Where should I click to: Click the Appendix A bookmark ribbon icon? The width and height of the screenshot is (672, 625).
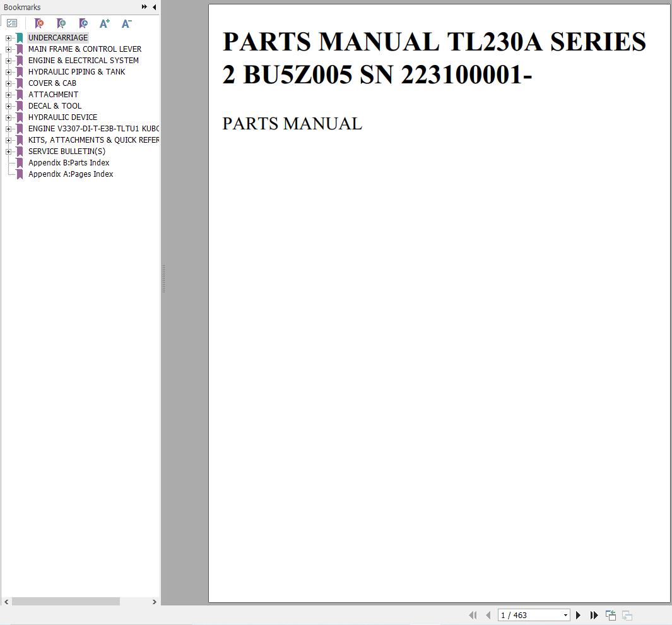pos(20,174)
